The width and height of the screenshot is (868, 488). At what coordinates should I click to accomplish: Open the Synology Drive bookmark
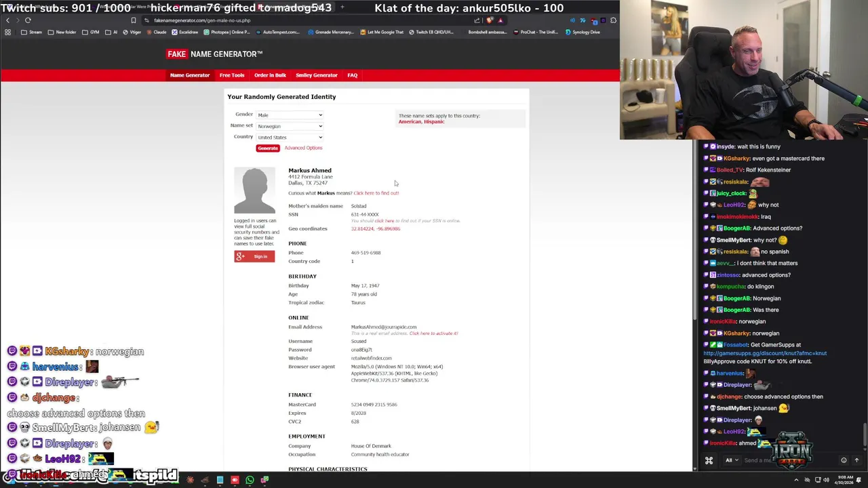click(583, 32)
